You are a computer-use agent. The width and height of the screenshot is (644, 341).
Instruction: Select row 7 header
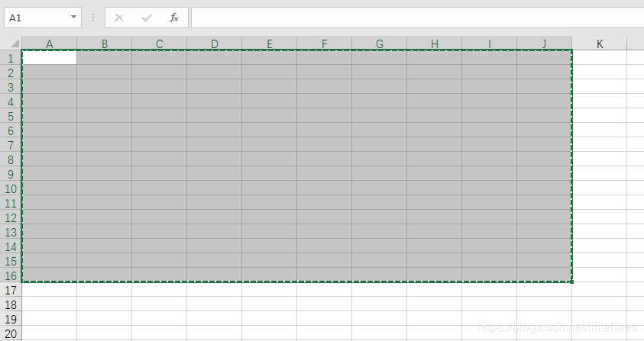point(11,145)
